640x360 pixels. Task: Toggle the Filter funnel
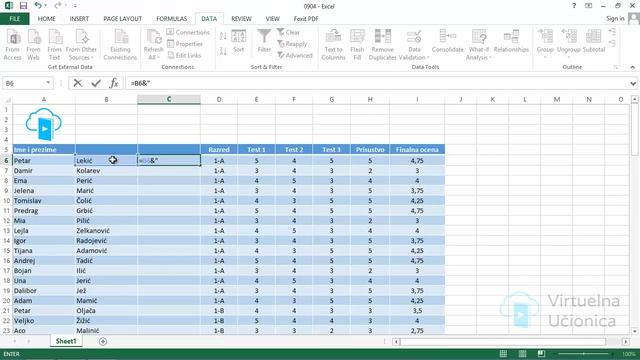point(264,41)
